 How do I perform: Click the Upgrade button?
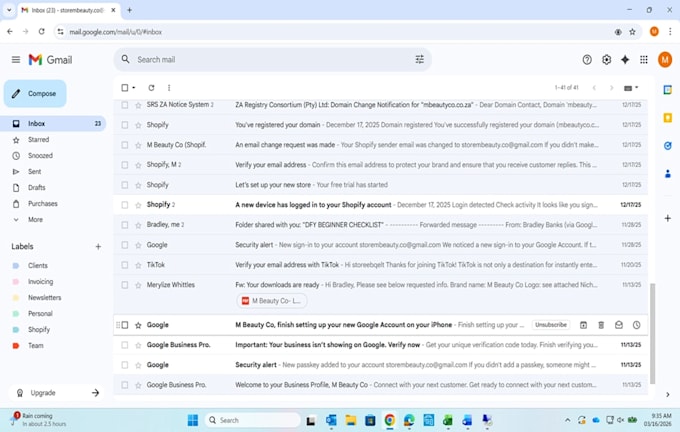pyautogui.click(x=56, y=393)
